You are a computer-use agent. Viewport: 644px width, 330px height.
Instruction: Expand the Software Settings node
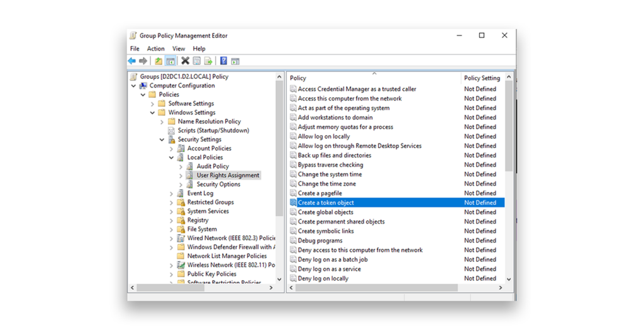152,104
